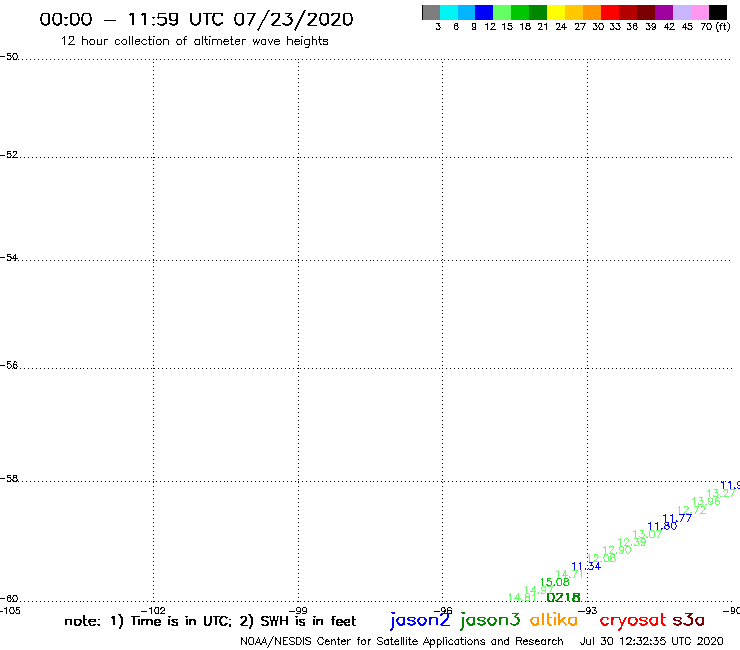The width and height of the screenshot is (740, 650).
Task: Click the -58 latitude axis label
Action: (x=9, y=479)
